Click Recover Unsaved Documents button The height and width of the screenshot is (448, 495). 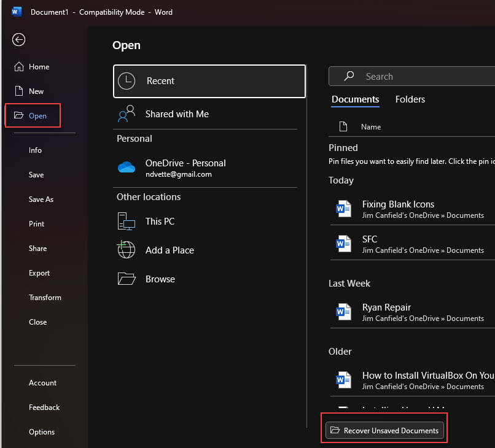click(384, 430)
